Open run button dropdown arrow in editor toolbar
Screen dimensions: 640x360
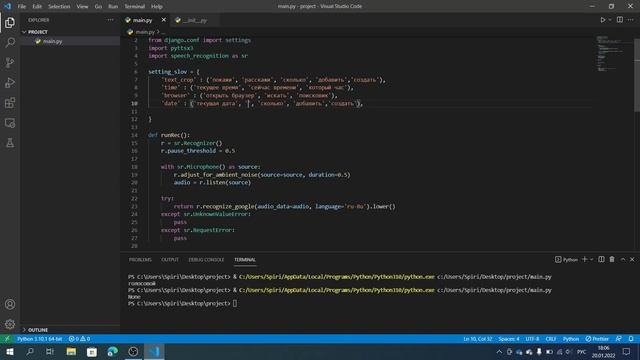click(x=610, y=20)
